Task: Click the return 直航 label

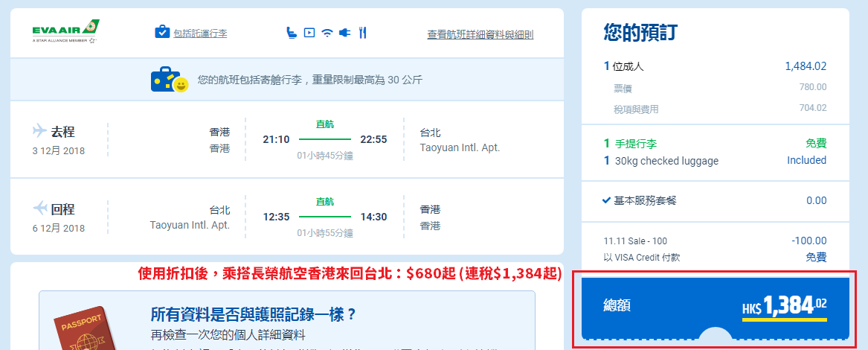Action: pyautogui.click(x=325, y=201)
